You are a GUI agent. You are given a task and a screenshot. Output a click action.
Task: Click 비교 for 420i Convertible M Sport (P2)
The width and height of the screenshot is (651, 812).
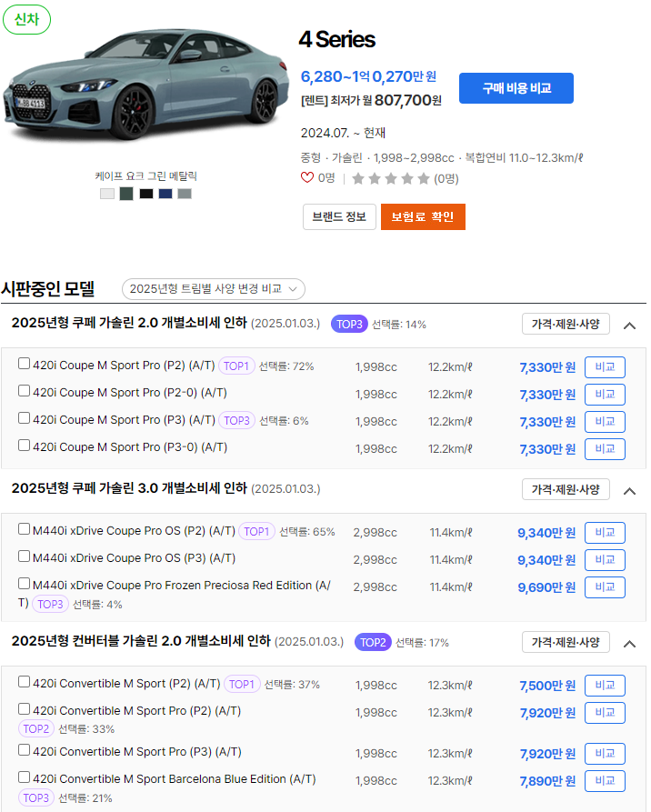click(605, 685)
